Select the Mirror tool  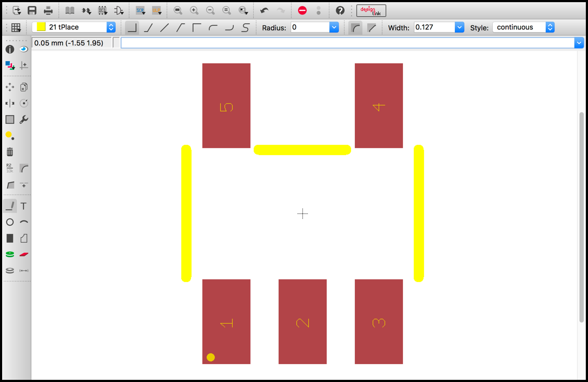pos(10,103)
